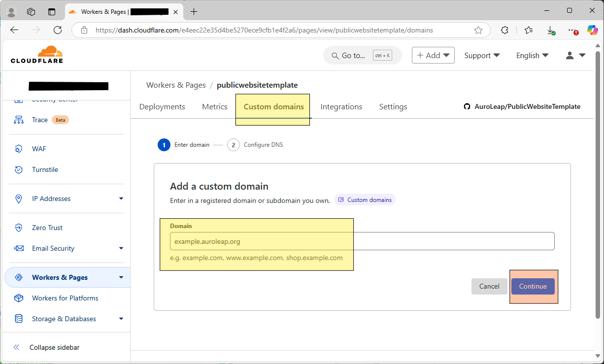This screenshot has width=604, height=364.
Task: Open the Zero Trust sidebar item
Action: pos(47,228)
